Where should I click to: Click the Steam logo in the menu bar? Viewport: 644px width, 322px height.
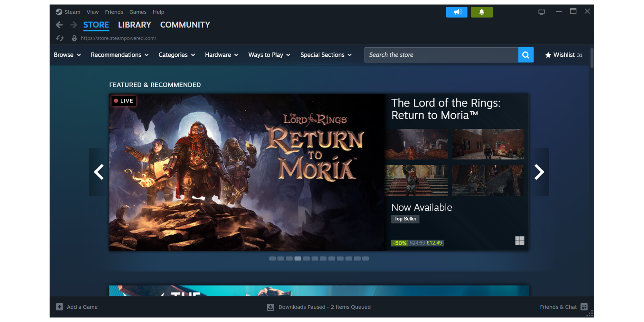click(x=59, y=12)
